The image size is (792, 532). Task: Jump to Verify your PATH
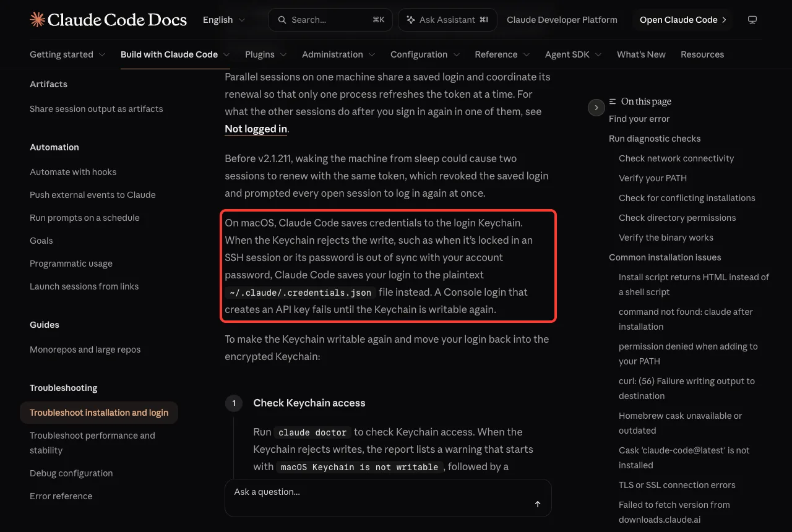653,178
